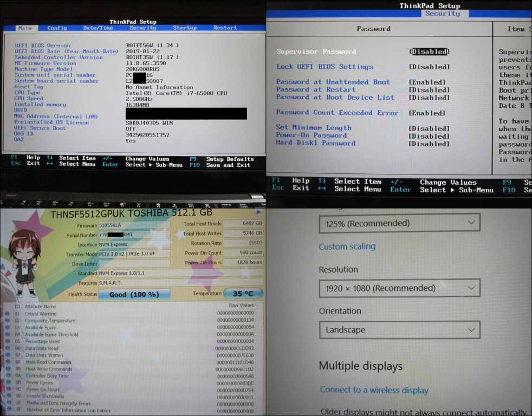
Task: Open the Date/Time tab
Action: [x=98, y=28]
